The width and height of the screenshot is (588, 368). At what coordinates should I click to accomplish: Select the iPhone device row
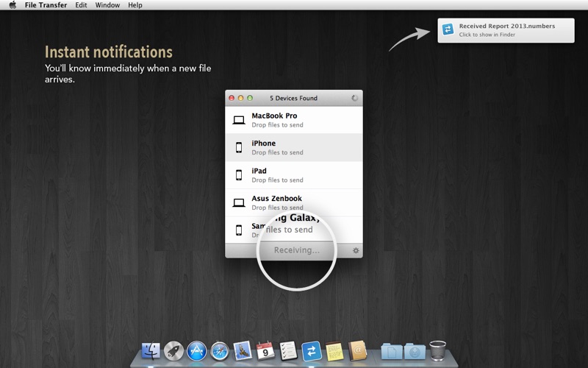coord(293,147)
